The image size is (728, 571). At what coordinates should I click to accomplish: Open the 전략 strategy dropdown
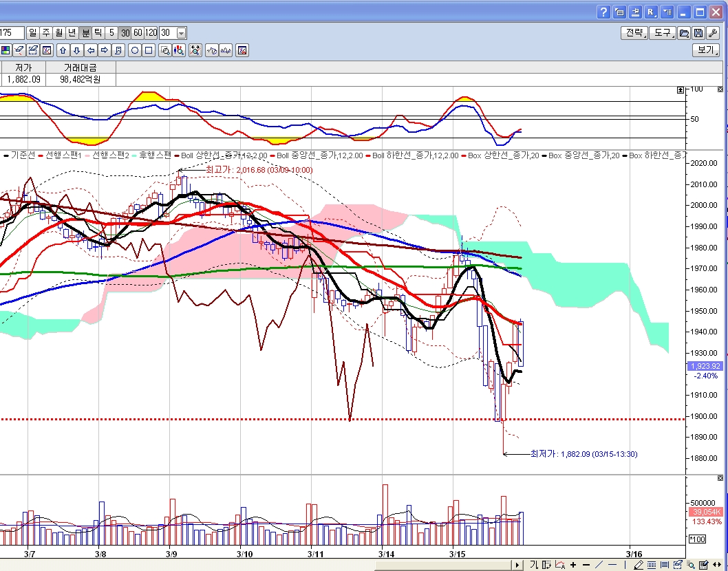634,33
